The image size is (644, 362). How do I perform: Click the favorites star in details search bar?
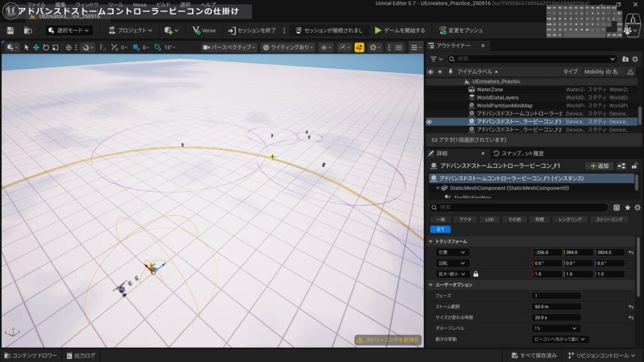(x=628, y=207)
